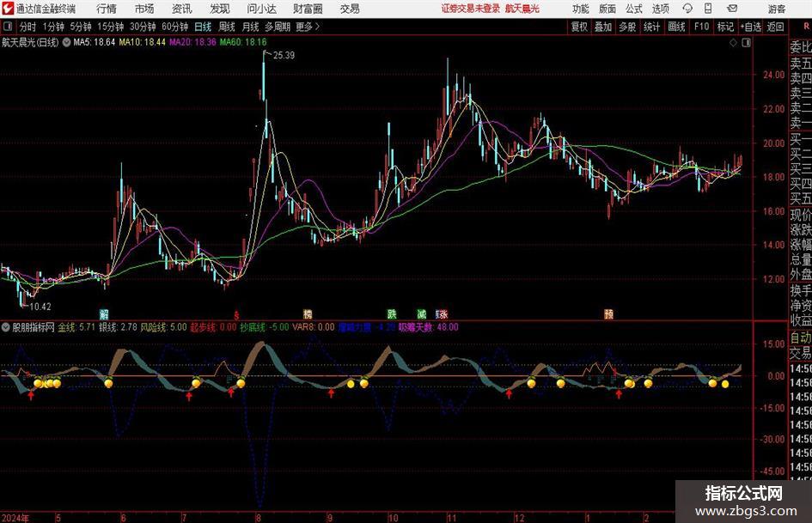
Task: Open the 财富圈 menu
Action: 308,9
